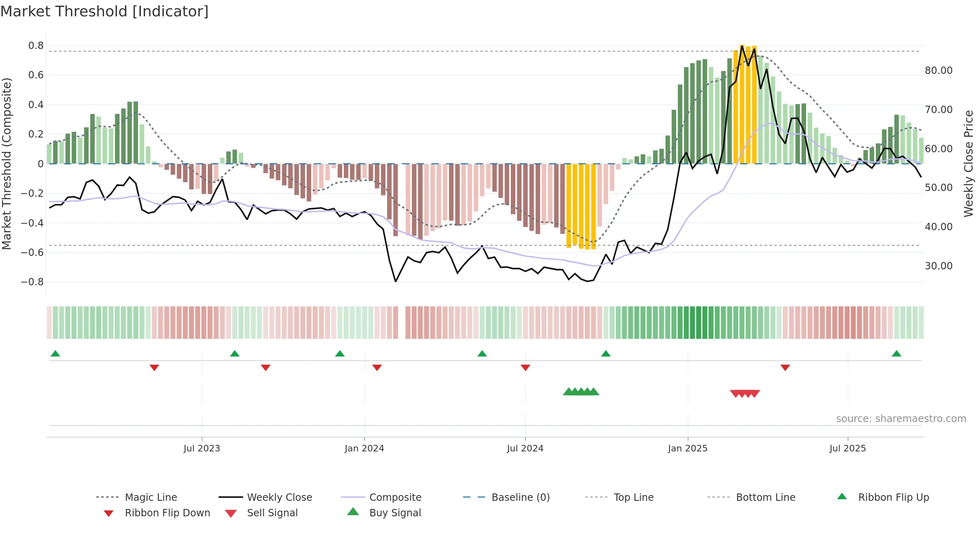Click the ribbon flip up triangle of December 2023
The height and width of the screenshot is (551, 980).
[340, 353]
